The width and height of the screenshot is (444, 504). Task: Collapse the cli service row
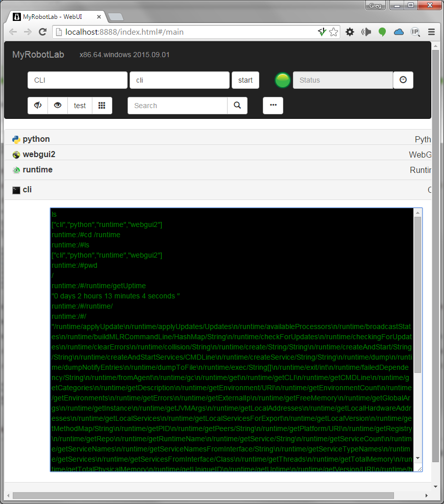click(x=217, y=190)
